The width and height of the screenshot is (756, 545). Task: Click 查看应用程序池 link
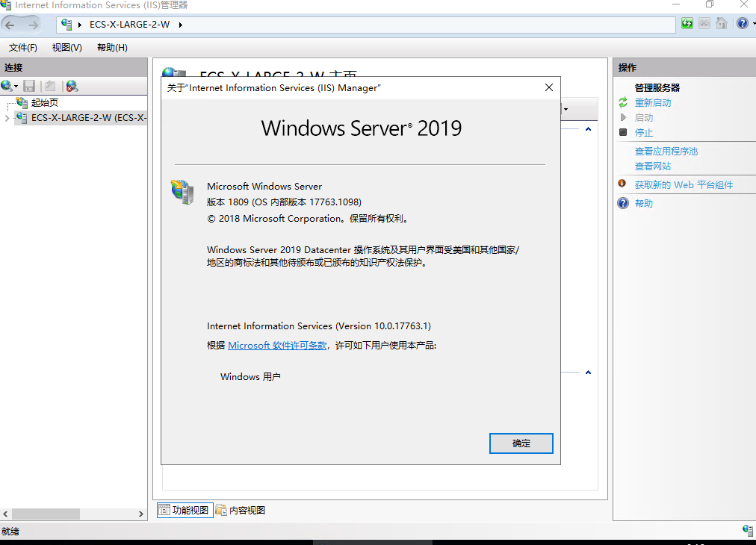[x=666, y=152]
